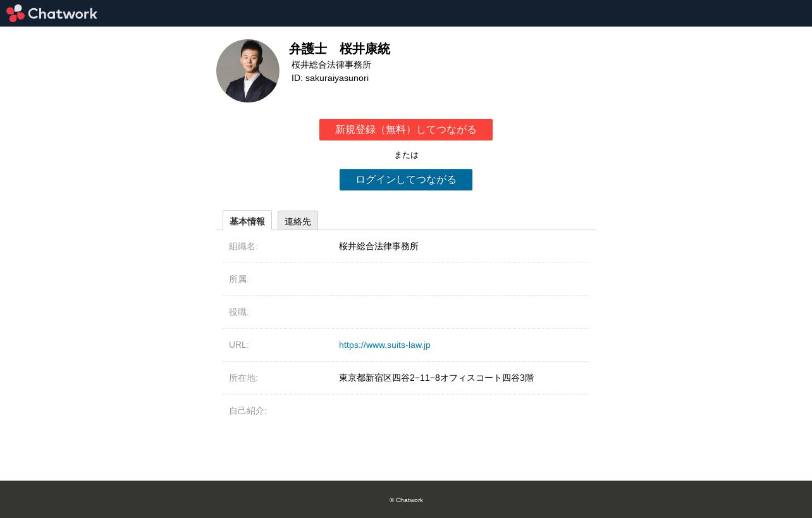The height and width of the screenshot is (518, 812).
Task: Click the ID: sakuraiyasunori text
Action: (330, 78)
